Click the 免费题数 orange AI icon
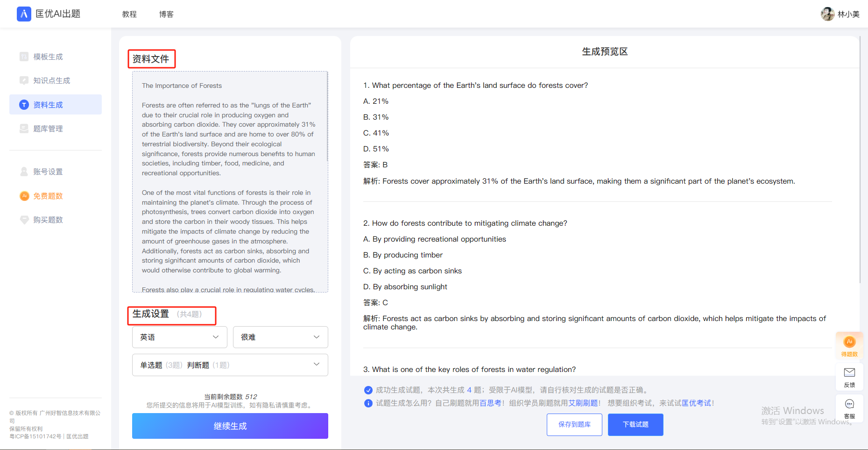 [x=24, y=196]
